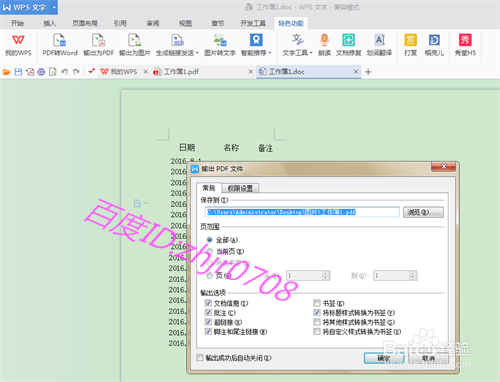Open the 视图 ribbon tab
500x382 pixels.
185,23
